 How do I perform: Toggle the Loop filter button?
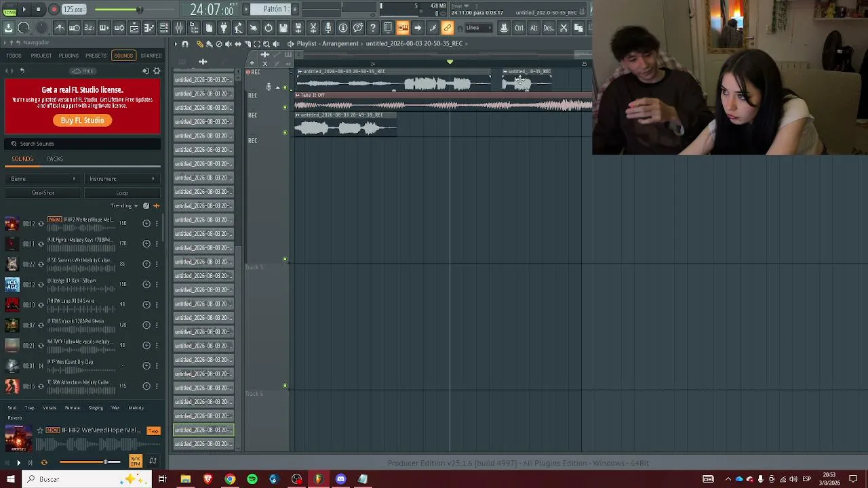tap(122, 193)
